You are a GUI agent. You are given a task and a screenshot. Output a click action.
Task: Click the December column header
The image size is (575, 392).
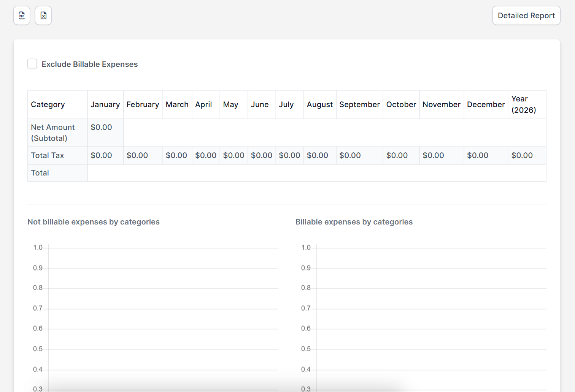(486, 104)
